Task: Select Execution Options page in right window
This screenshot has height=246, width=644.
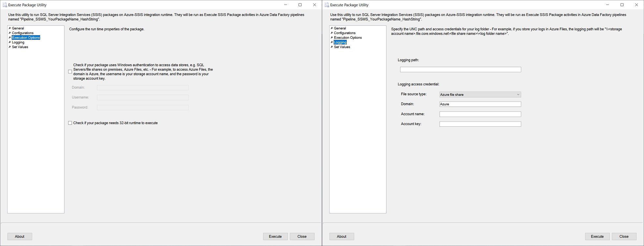Action: [x=348, y=37]
